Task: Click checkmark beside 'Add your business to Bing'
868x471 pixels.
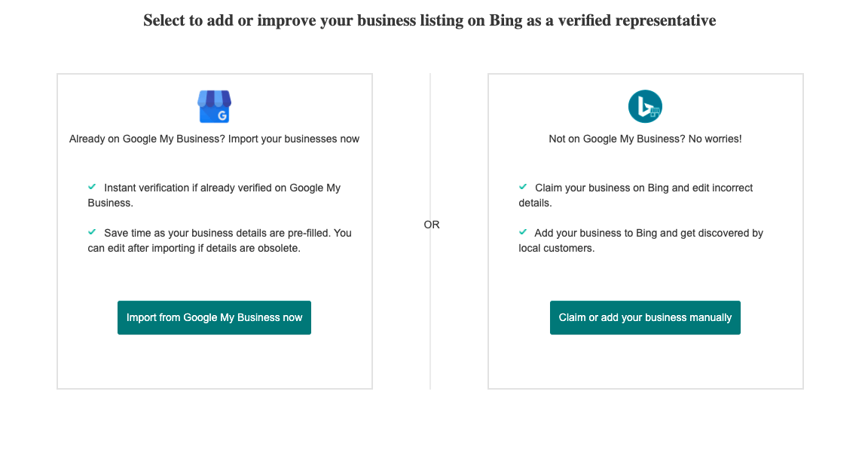Action: pos(523,232)
